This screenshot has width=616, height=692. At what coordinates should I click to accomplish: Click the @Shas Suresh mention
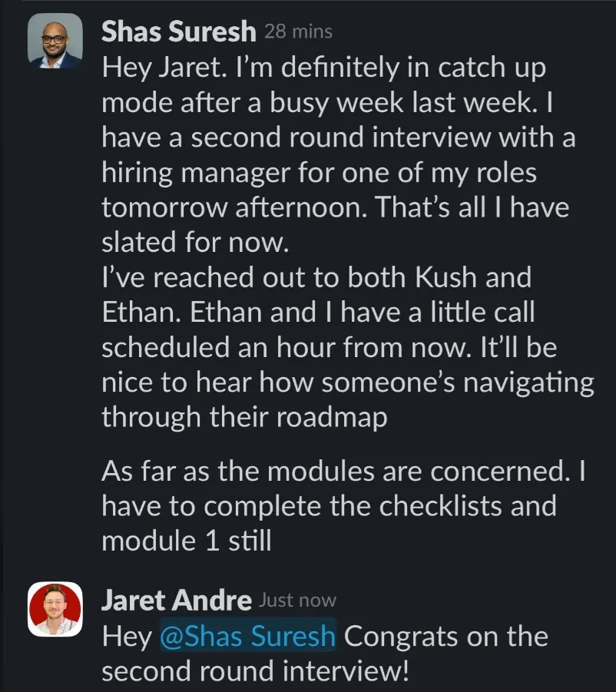[247, 636]
